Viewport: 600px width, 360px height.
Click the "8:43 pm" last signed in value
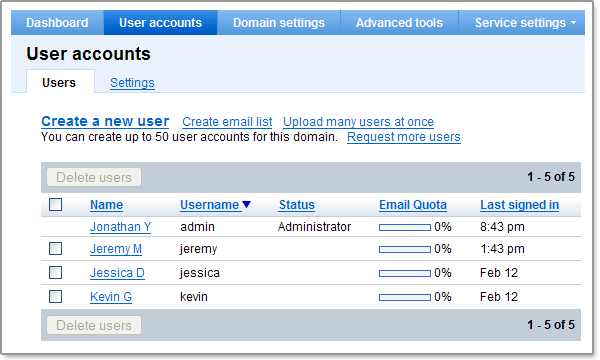pyautogui.click(x=502, y=227)
